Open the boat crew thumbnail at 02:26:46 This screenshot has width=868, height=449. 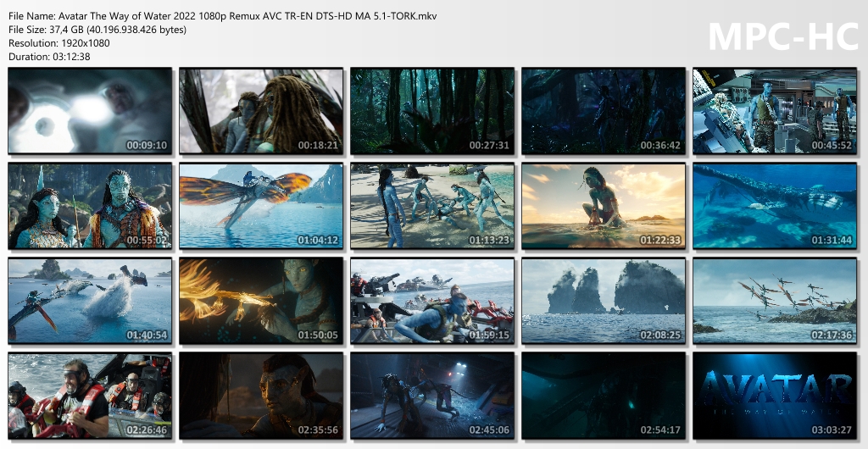point(90,396)
